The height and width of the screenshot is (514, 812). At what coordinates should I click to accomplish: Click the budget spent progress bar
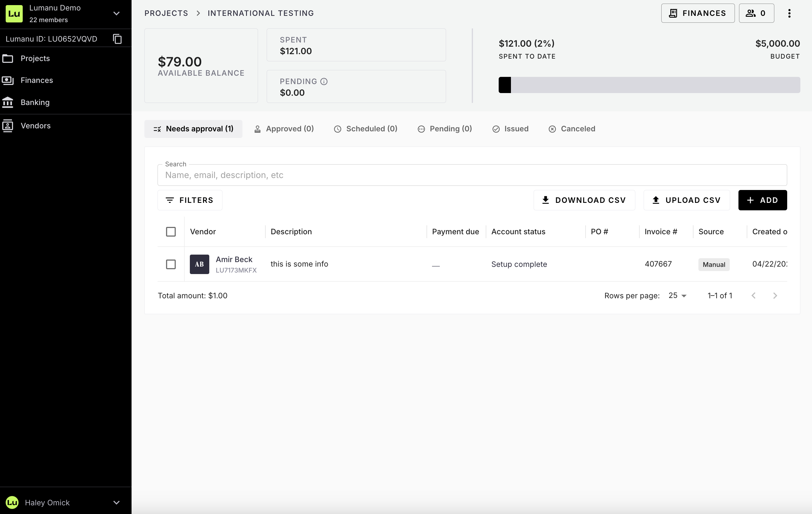click(649, 85)
